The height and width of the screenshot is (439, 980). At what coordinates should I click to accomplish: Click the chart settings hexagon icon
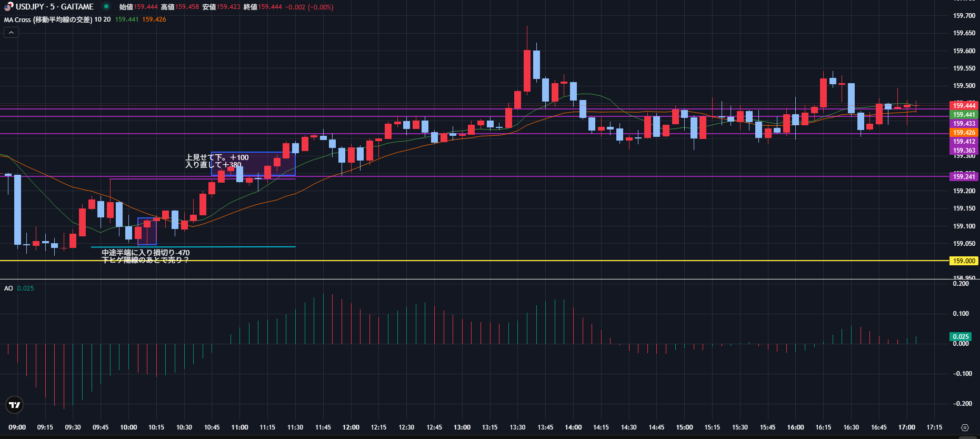coord(964,427)
